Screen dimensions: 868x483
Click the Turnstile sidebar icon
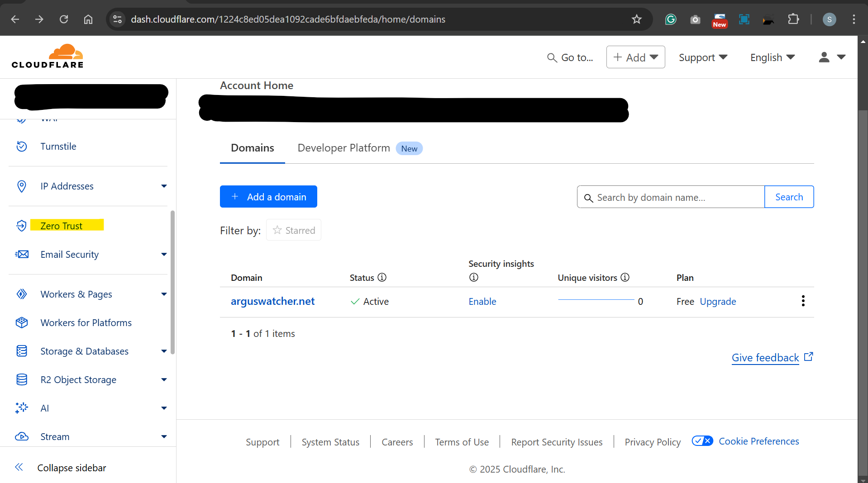22,147
